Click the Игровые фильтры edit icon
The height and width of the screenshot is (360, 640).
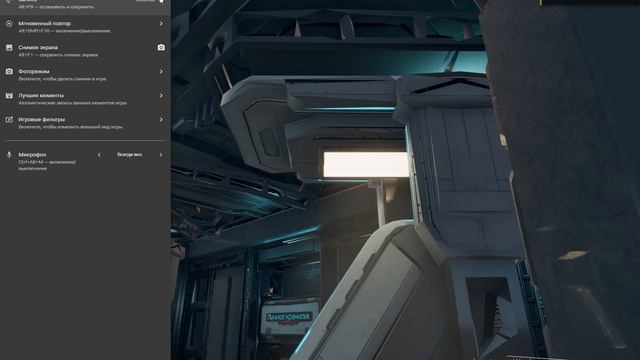click(9, 120)
